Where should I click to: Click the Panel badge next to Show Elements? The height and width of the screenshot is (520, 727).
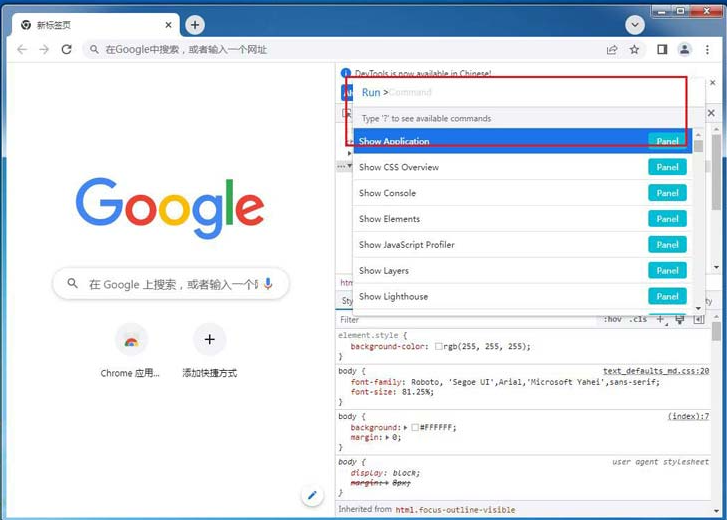click(x=667, y=219)
